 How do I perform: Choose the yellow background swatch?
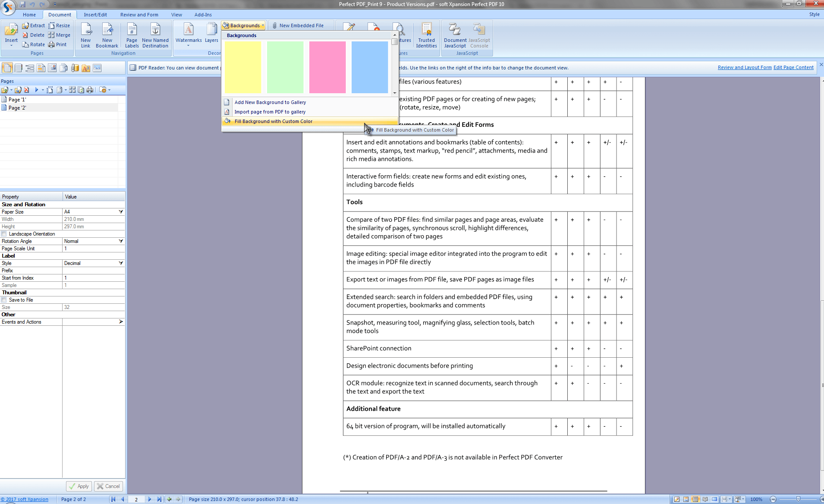243,67
